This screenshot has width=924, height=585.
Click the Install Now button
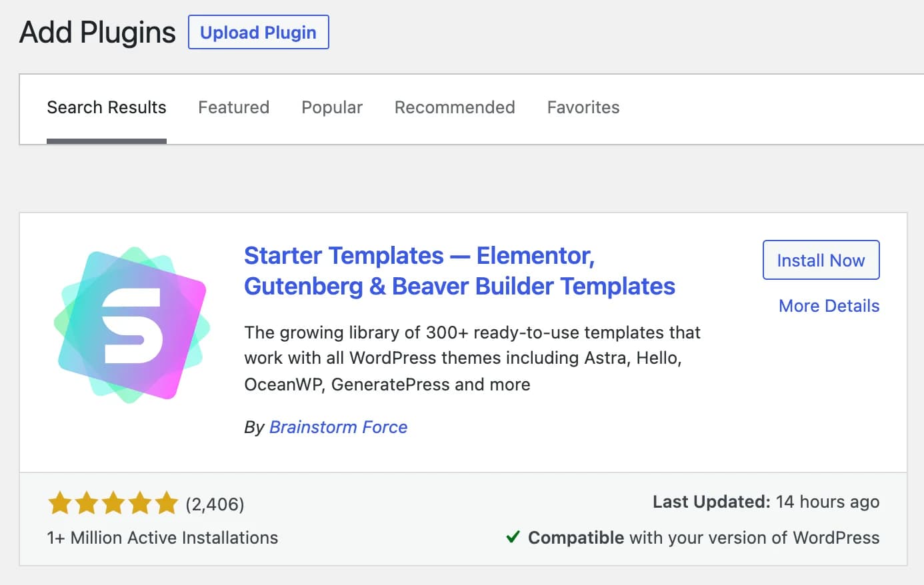821,260
